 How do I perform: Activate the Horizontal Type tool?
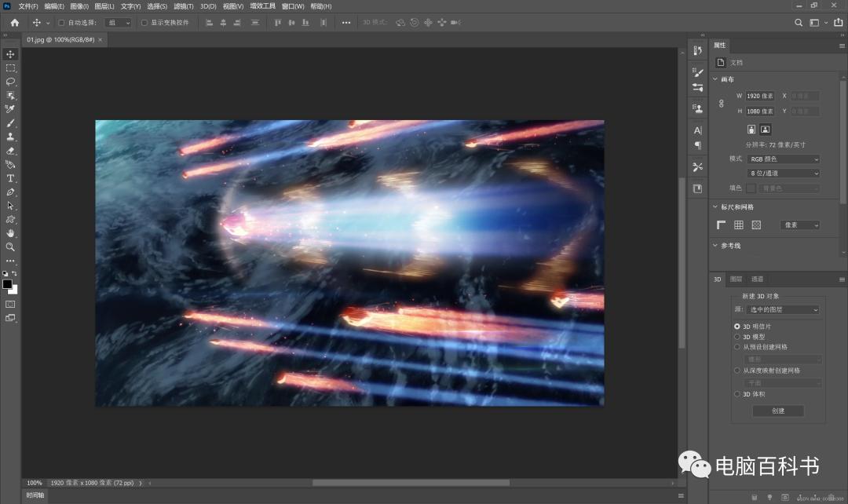click(11, 178)
